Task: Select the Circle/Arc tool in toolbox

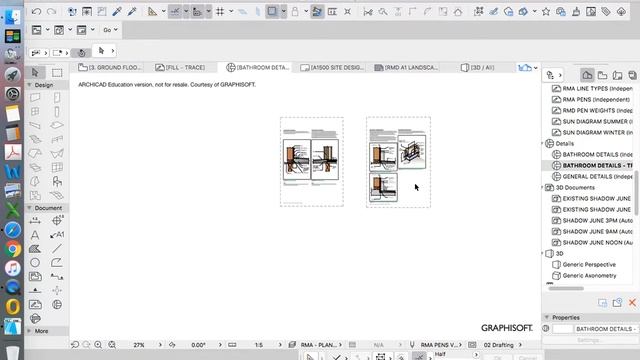Action: tap(35, 262)
